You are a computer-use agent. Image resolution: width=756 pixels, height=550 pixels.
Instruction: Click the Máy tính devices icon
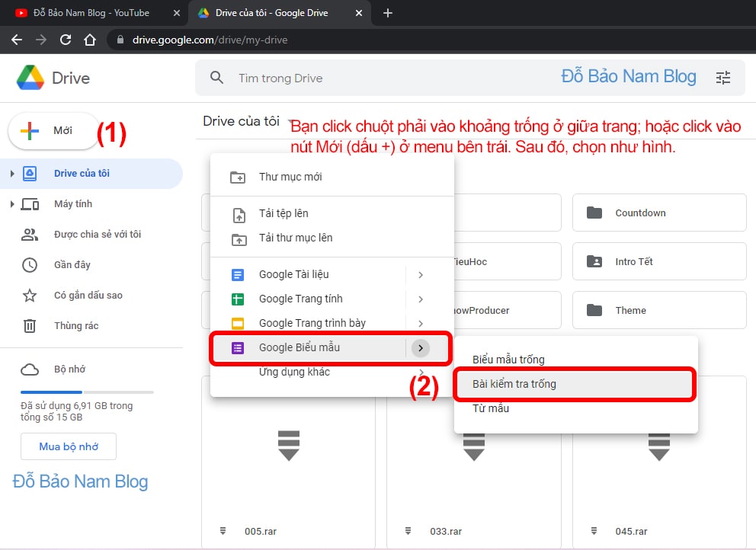(30, 204)
